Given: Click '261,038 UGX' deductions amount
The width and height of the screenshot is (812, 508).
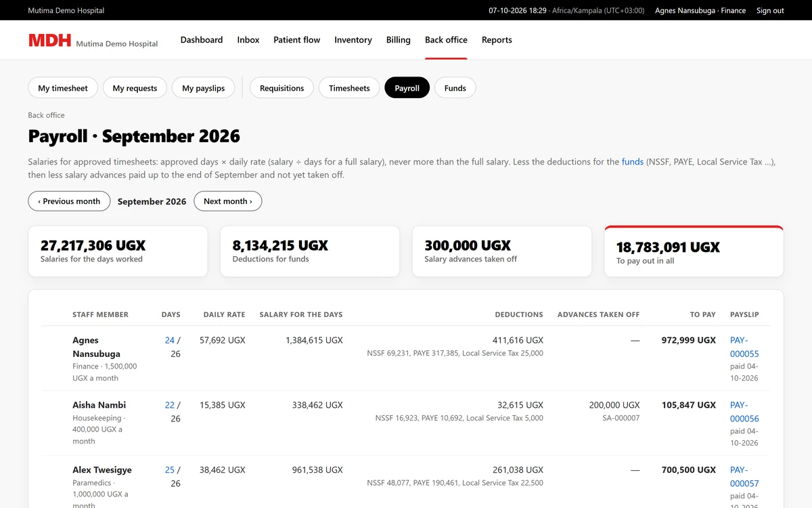Looking at the screenshot, I should click(518, 470).
